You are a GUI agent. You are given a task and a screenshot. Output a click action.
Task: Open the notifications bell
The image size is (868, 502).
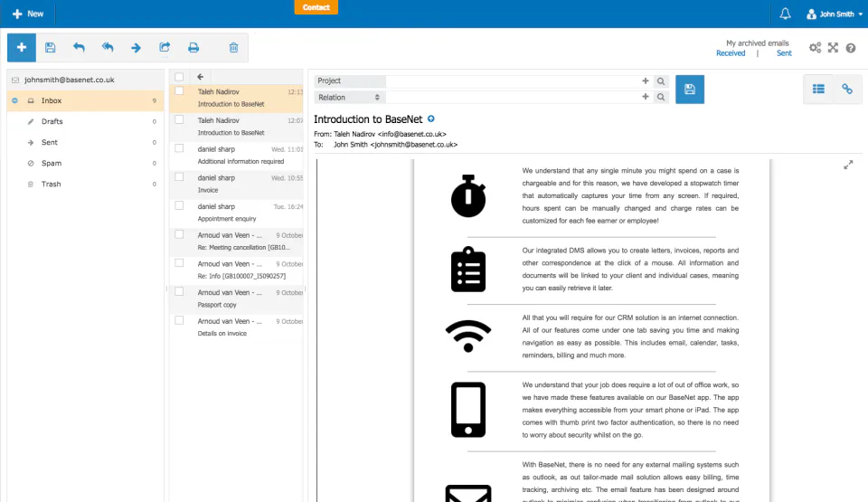coord(785,14)
